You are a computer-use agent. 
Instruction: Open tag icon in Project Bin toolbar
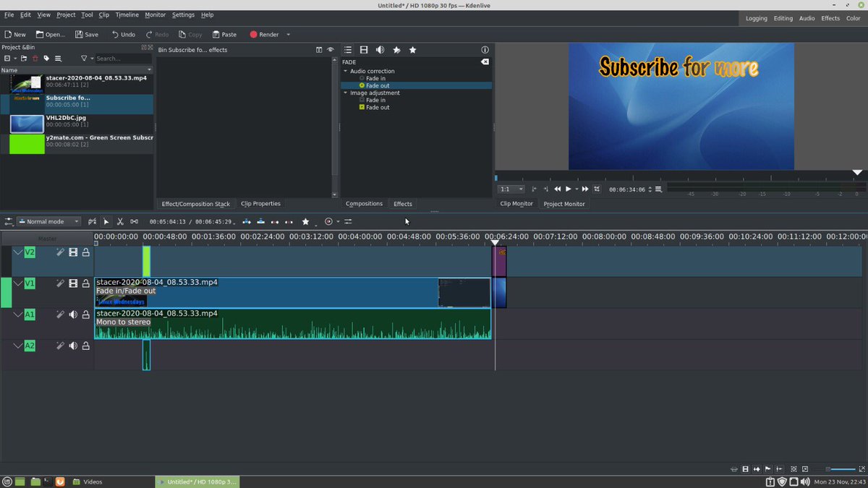tap(46, 59)
